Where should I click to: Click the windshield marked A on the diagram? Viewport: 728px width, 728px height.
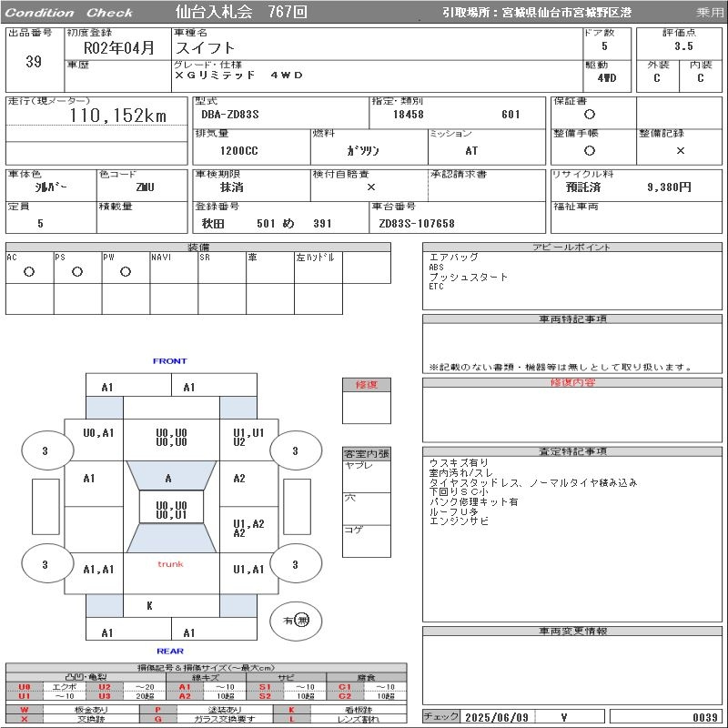point(171,475)
